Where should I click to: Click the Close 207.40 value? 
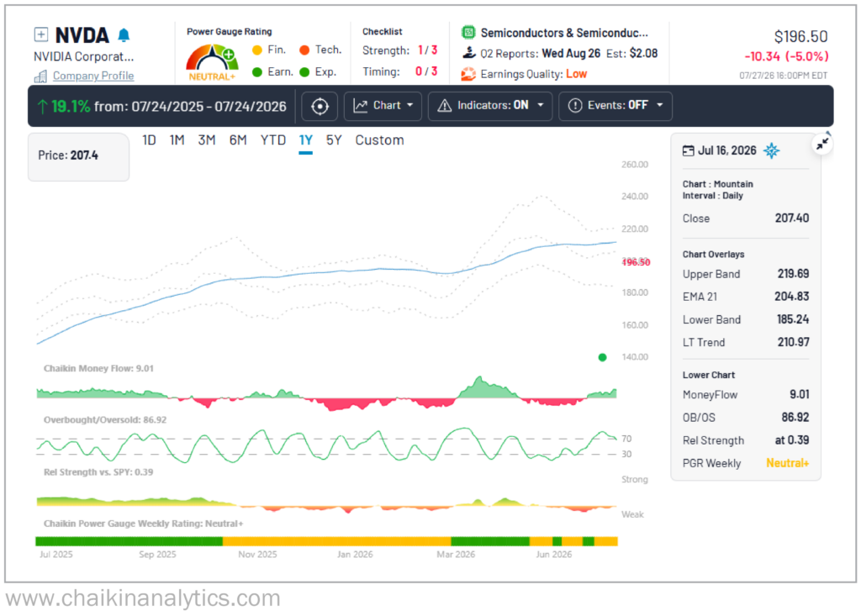792,218
